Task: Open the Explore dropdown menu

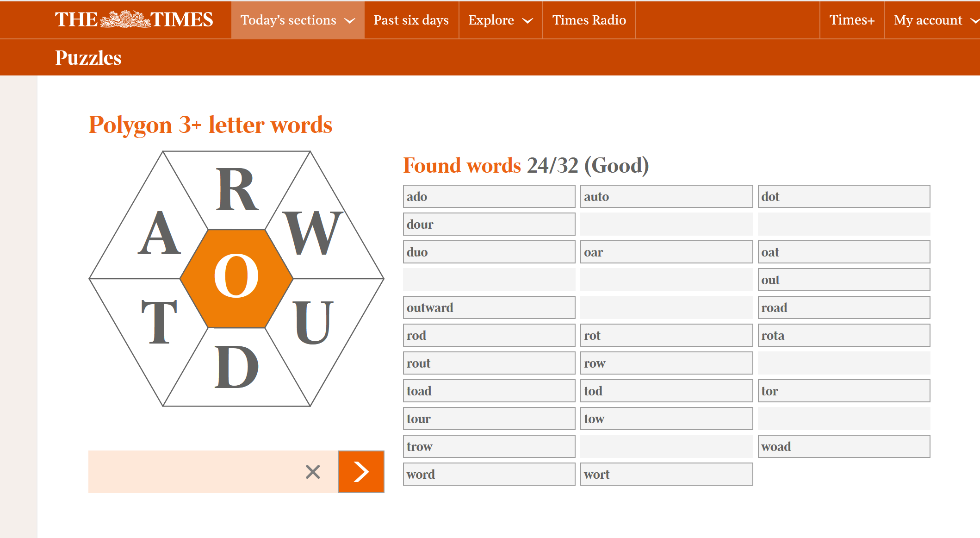Action: click(x=500, y=20)
